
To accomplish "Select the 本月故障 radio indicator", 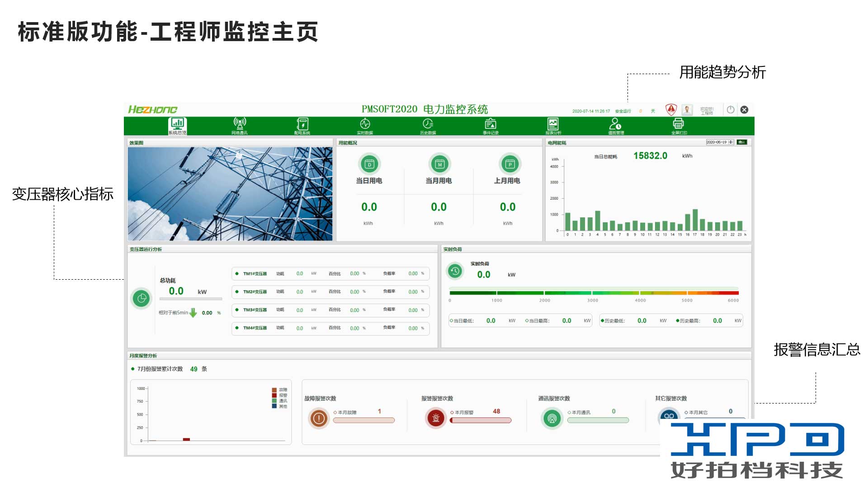I will pos(335,413).
